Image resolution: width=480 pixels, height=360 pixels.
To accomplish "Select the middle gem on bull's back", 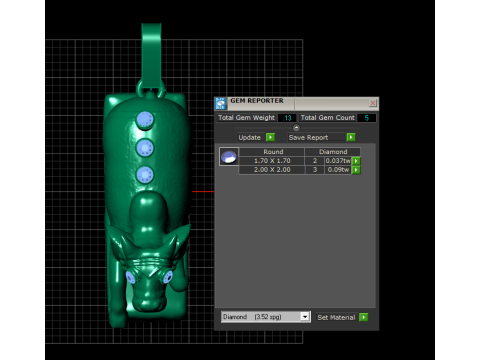I will [145, 148].
